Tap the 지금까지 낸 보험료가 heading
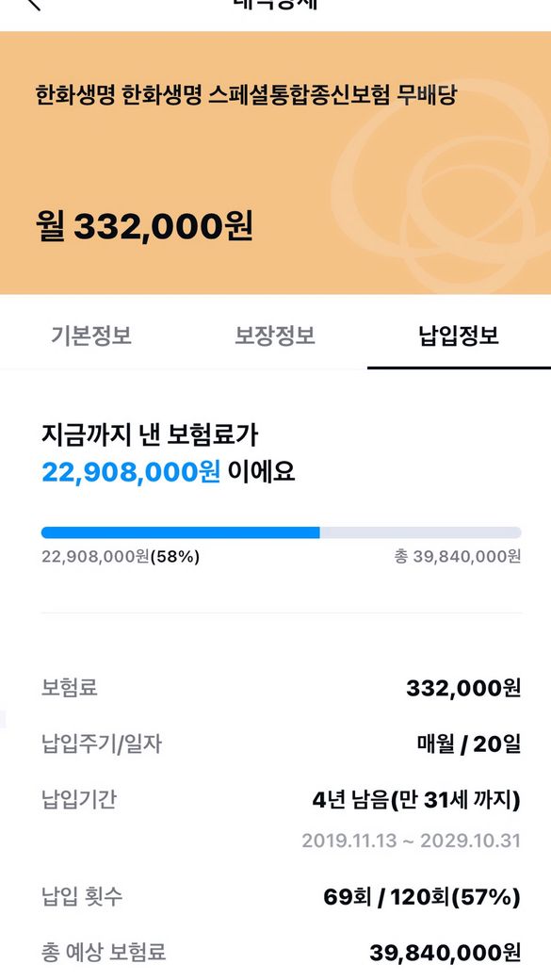The height and width of the screenshot is (980, 551). pos(150,435)
